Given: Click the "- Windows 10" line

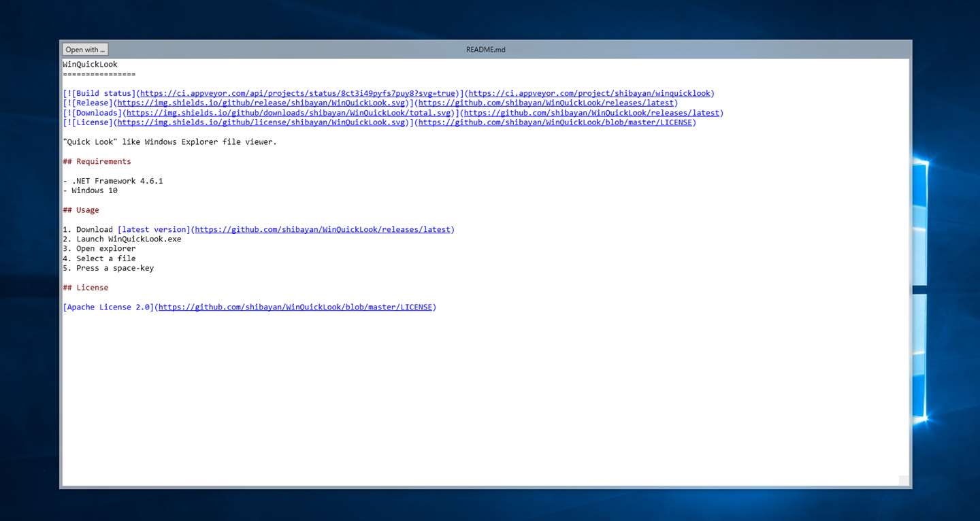Looking at the screenshot, I should click(x=90, y=190).
